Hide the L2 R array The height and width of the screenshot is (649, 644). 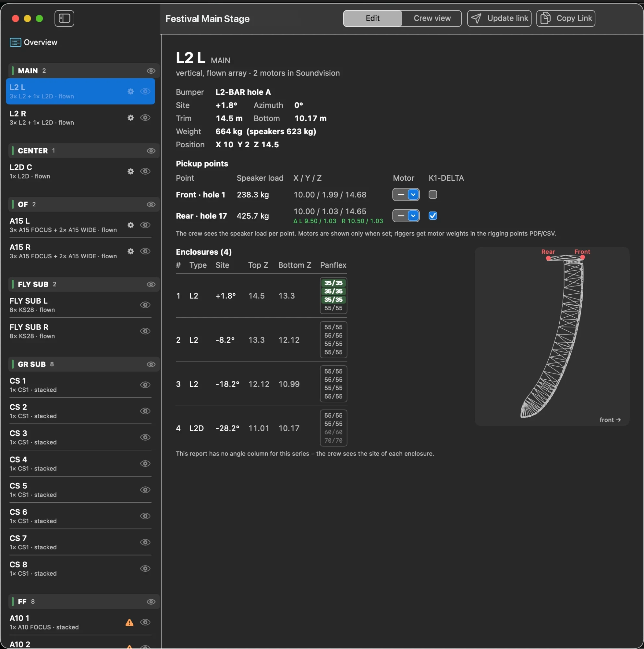pos(145,117)
